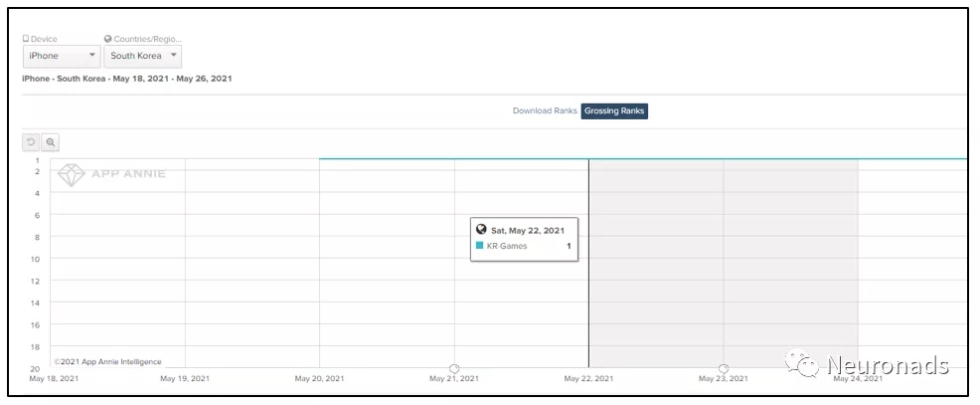
Task: Click the teal KR-Games legend color square
Action: [x=480, y=246]
